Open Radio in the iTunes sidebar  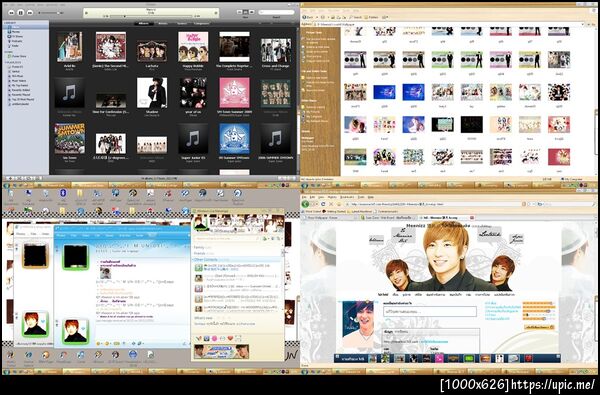[15, 46]
